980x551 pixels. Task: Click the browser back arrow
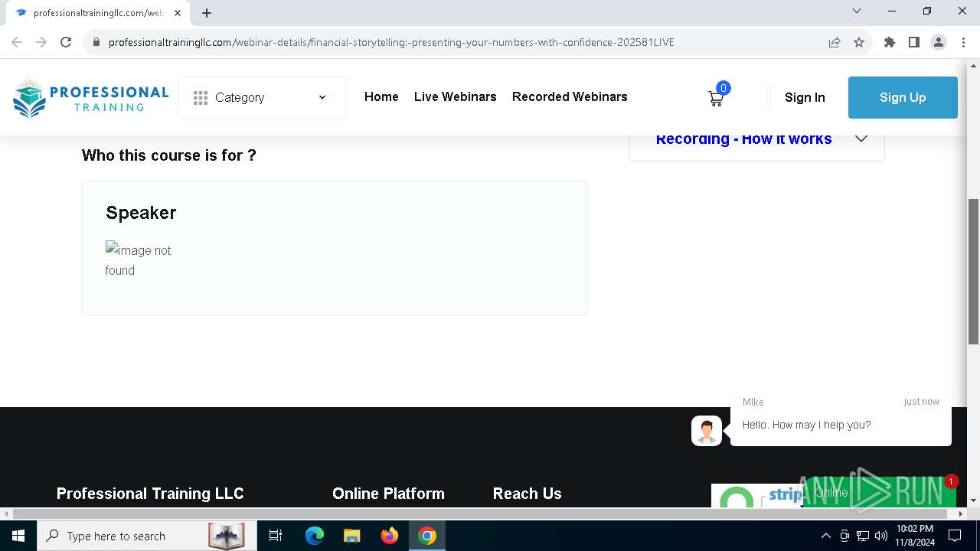point(17,42)
